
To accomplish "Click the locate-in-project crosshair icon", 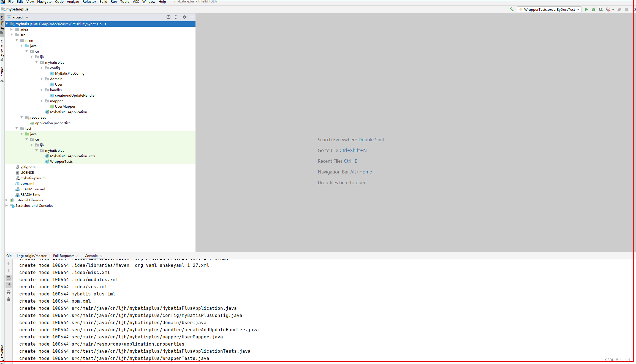I will [168, 17].
